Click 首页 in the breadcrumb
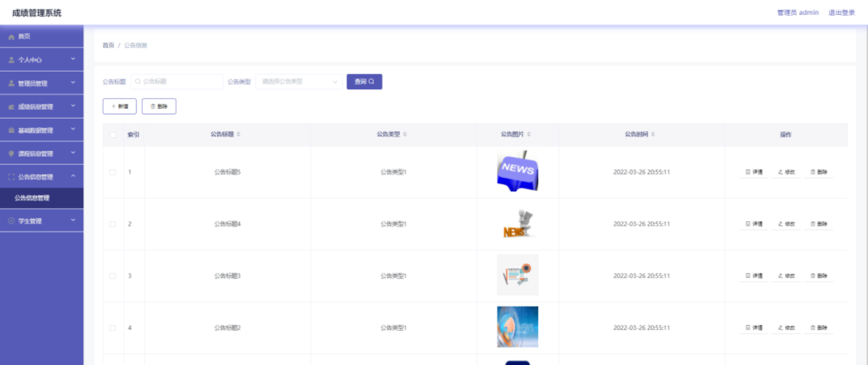 coord(108,45)
